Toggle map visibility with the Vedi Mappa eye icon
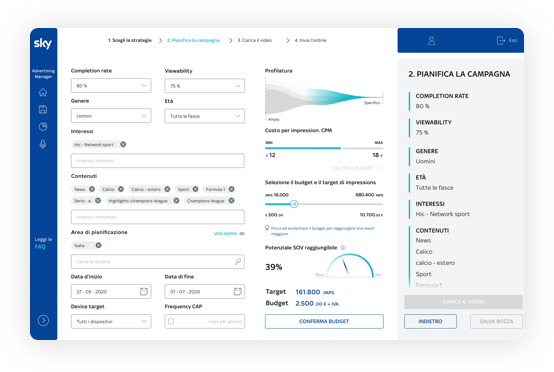 pos(242,234)
